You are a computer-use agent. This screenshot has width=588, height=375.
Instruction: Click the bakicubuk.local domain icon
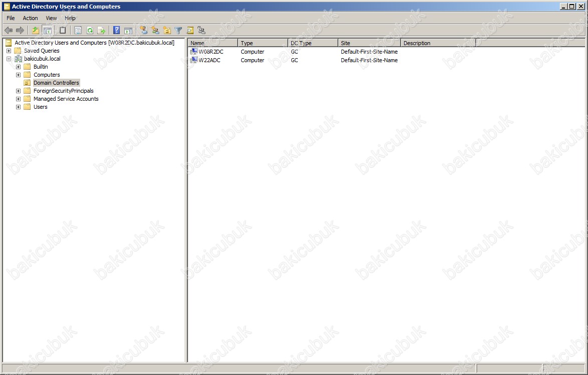[x=18, y=59]
